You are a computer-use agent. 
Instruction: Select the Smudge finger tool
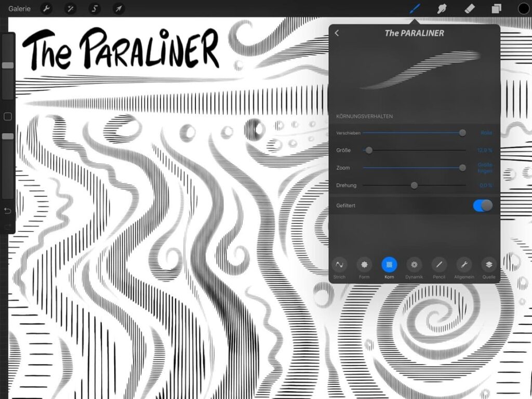tap(442, 8)
